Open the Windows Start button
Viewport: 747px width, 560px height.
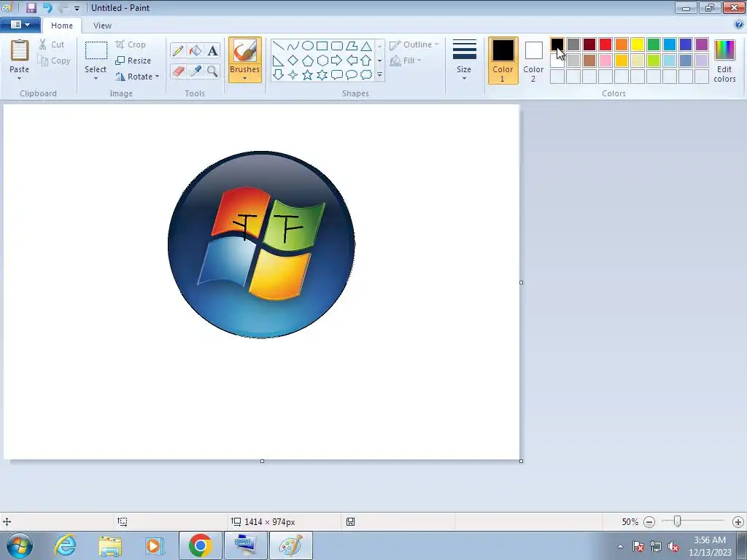(x=20, y=545)
